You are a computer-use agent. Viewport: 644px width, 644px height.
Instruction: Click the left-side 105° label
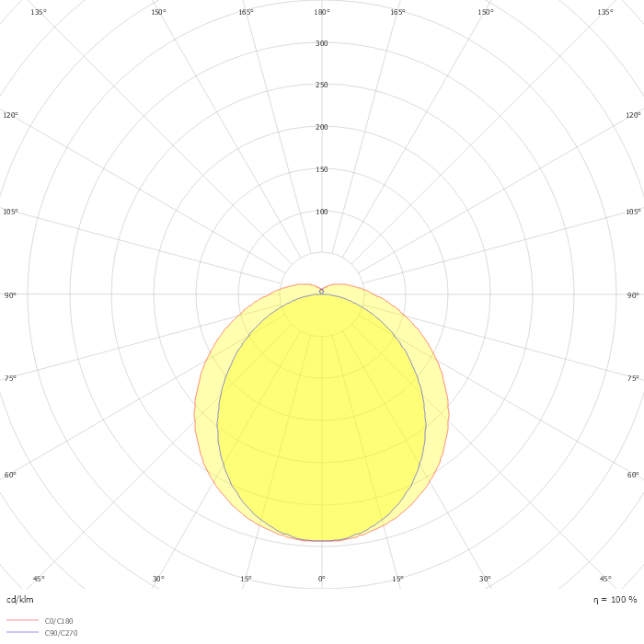coord(10,212)
